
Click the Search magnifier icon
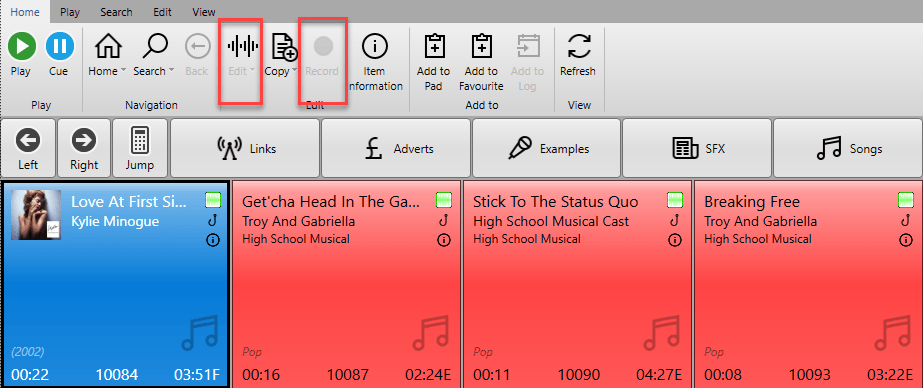[x=154, y=46]
